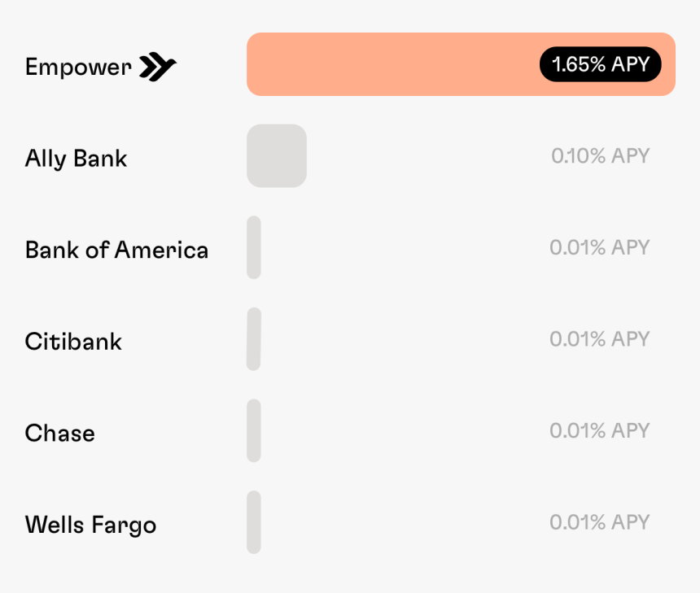Click Ally Bank's 0.10% APY value
The width and height of the screenshot is (700, 593).
coord(600,155)
